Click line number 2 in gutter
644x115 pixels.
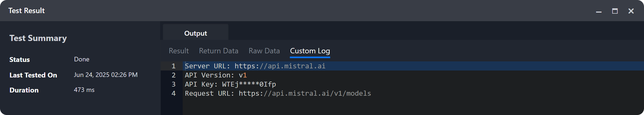pos(174,75)
